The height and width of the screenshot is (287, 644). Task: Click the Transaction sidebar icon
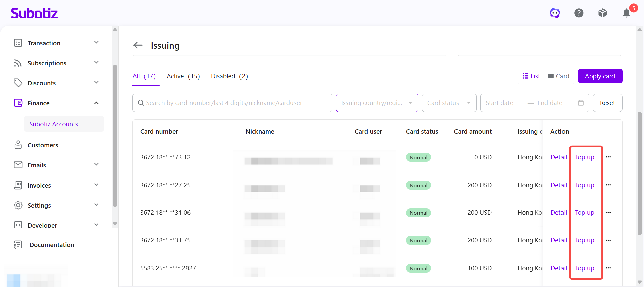click(x=18, y=43)
